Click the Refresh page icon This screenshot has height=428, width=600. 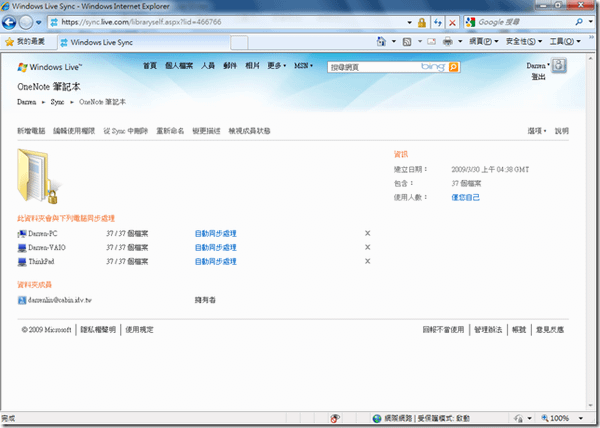point(438,23)
